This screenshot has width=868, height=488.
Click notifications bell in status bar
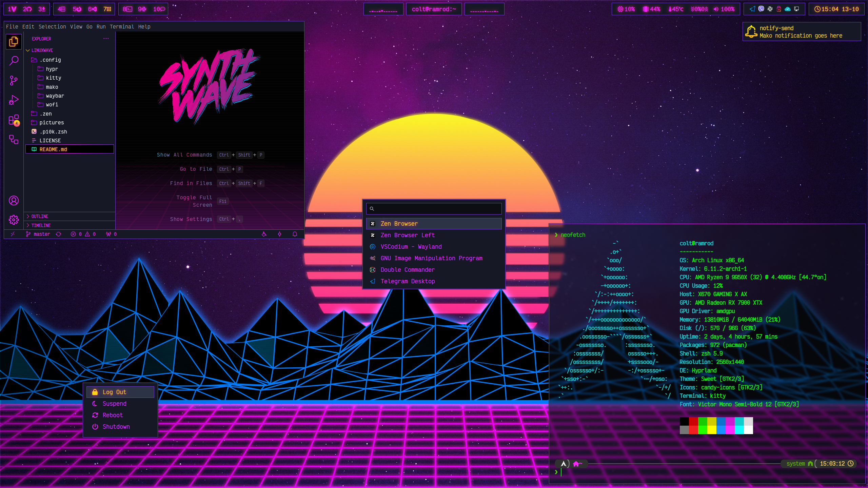pyautogui.click(x=295, y=234)
